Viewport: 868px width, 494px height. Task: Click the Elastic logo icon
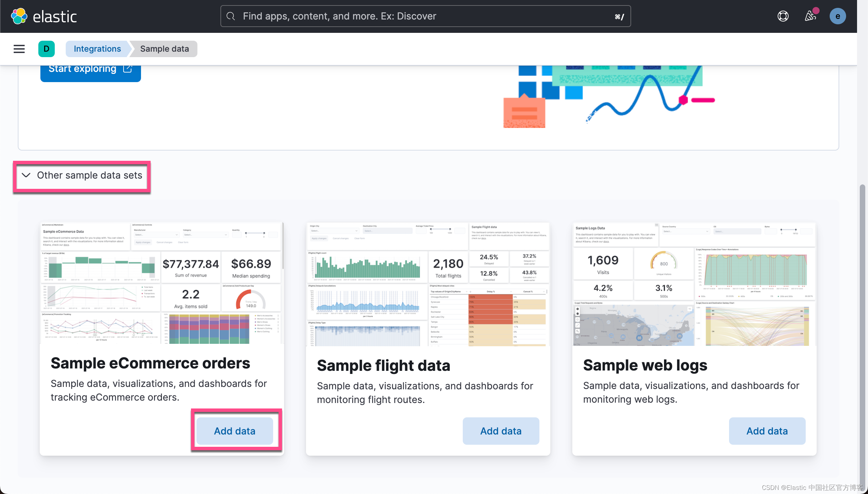click(19, 16)
